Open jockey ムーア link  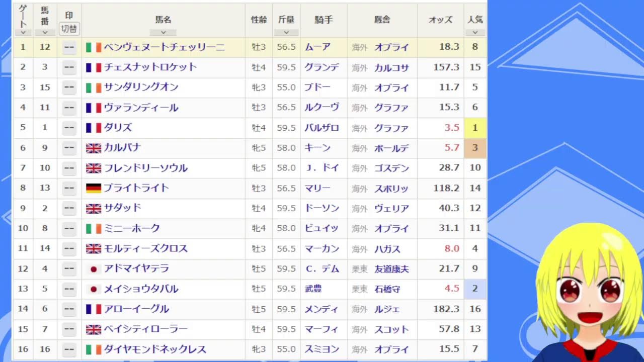pos(317,47)
